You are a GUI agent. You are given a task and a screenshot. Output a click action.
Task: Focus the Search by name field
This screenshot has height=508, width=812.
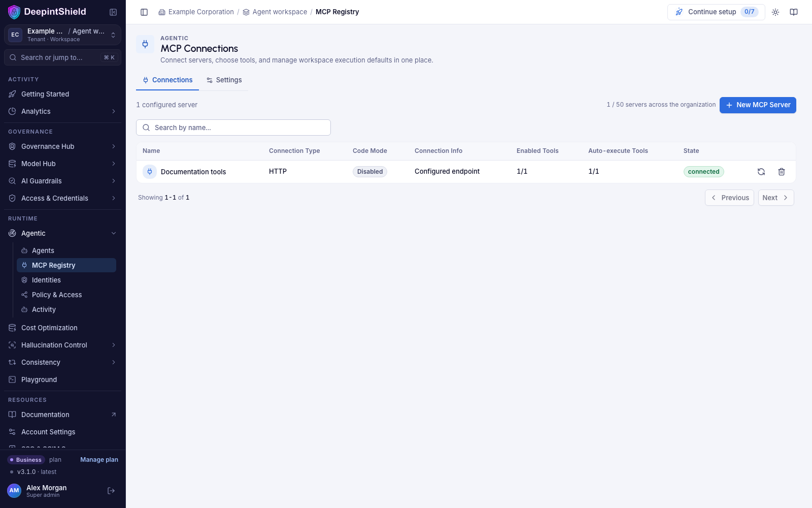click(233, 128)
